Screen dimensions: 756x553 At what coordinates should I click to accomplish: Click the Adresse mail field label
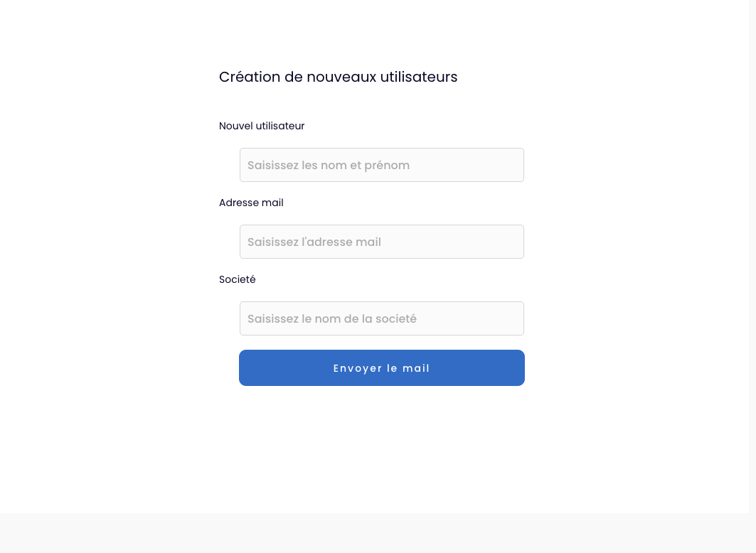[x=251, y=203]
